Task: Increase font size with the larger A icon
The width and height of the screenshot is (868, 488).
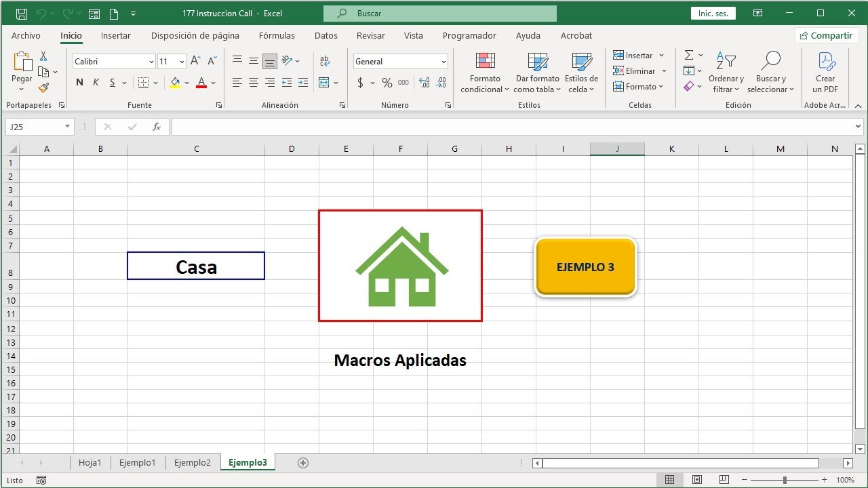Action: [x=195, y=61]
